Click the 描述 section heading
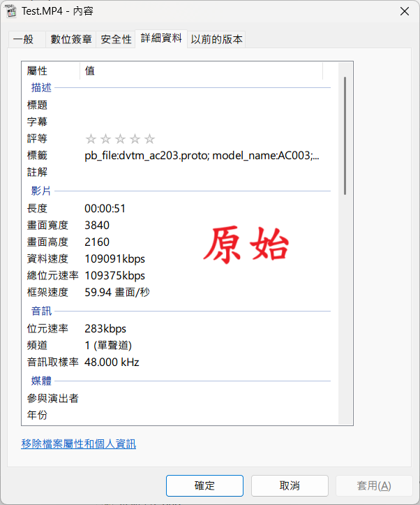420x505 pixels. click(41, 87)
